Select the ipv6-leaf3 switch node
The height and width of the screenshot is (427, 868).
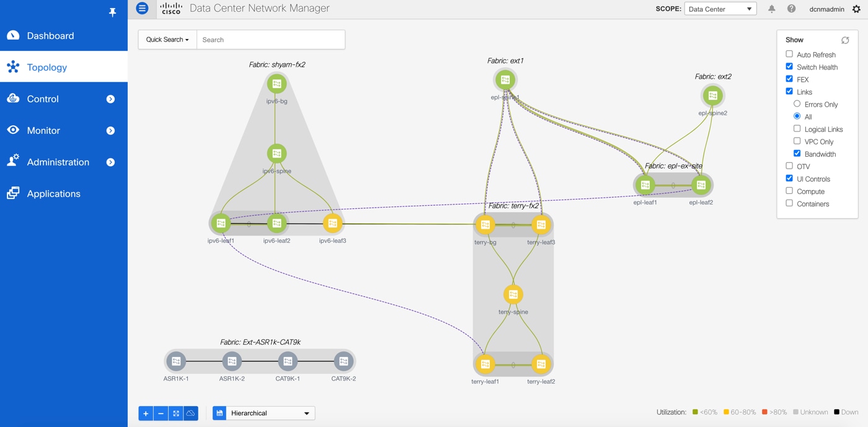[x=332, y=223]
